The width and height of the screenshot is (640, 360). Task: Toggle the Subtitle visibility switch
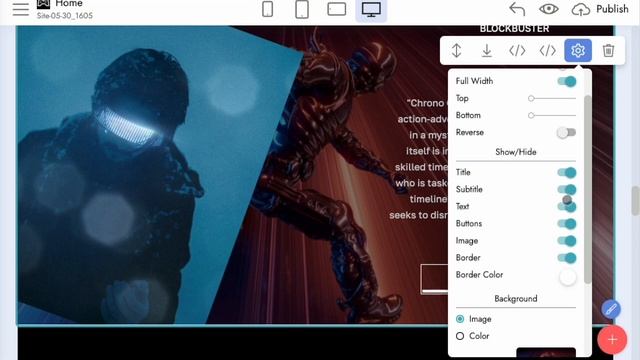pyautogui.click(x=567, y=190)
